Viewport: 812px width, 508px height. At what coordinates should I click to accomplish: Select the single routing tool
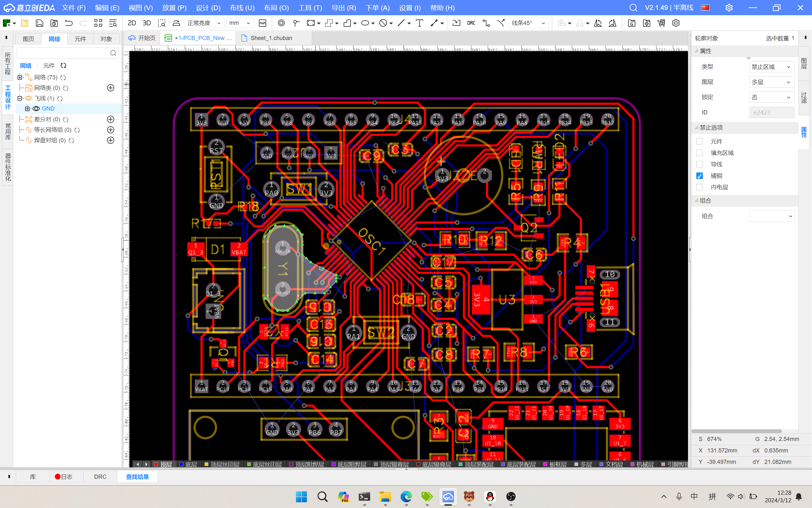pos(486,23)
